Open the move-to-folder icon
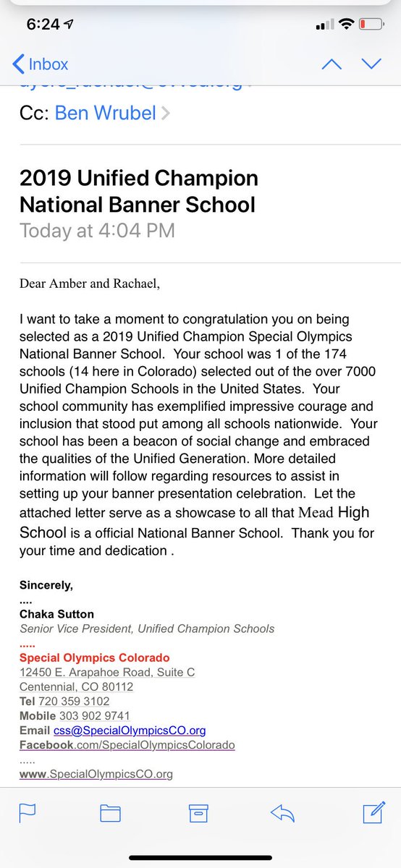Viewport: 401px width, 868px height. tap(110, 813)
